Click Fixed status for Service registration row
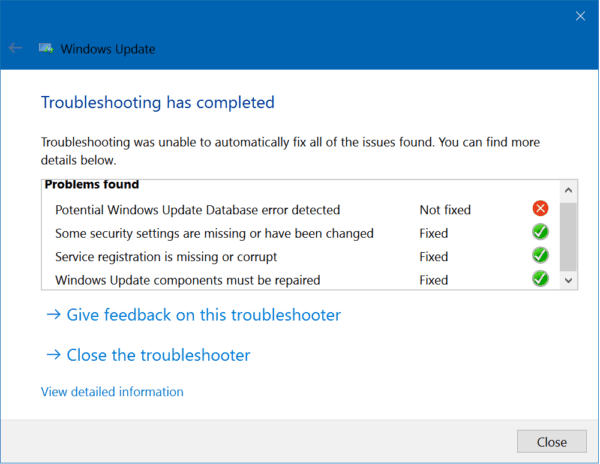Image resolution: width=600 pixels, height=464 pixels. click(x=434, y=257)
